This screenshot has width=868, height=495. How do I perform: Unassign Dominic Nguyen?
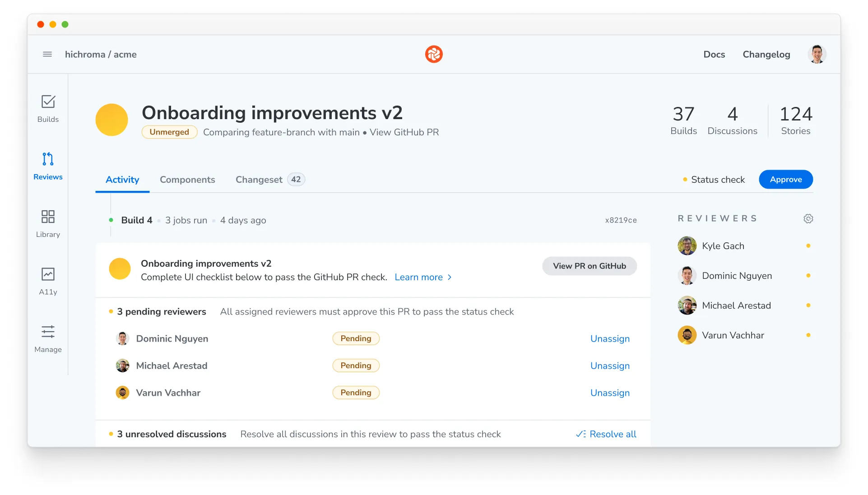click(610, 339)
